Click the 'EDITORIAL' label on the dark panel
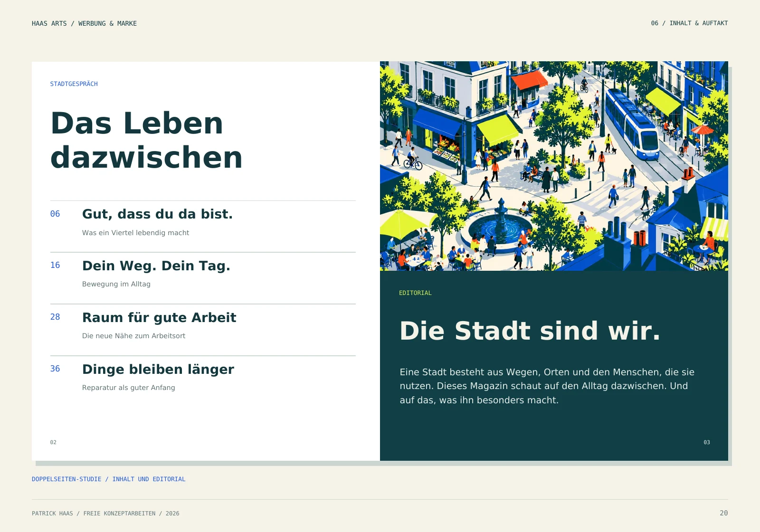Image resolution: width=760 pixels, height=532 pixels. [415, 293]
